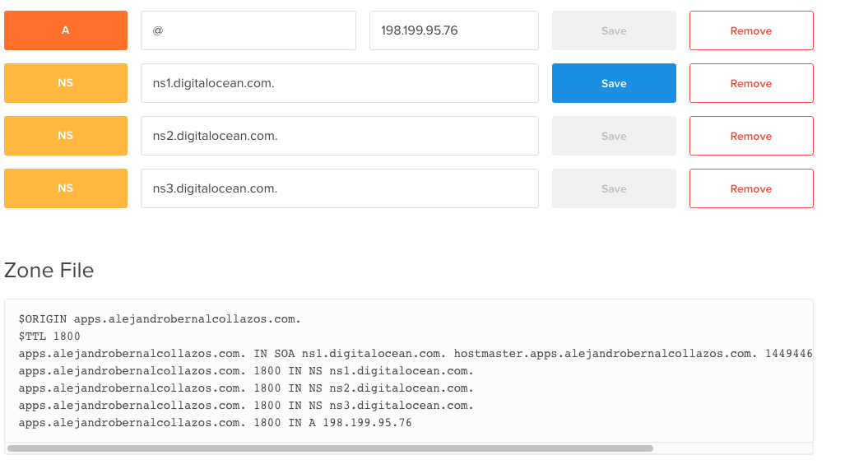The height and width of the screenshot is (469, 868).
Task: Remove the ns3.digitalocean.com NS record
Action: 751,188
